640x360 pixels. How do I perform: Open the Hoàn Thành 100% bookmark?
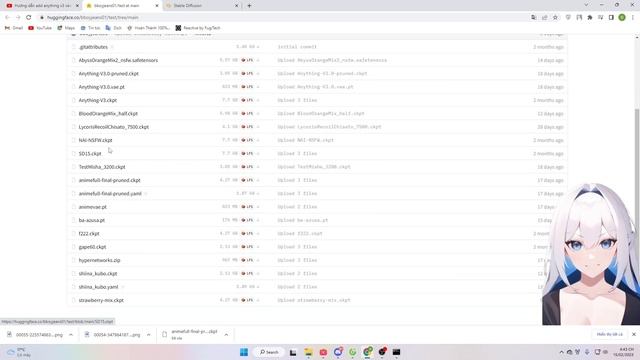tap(149, 28)
